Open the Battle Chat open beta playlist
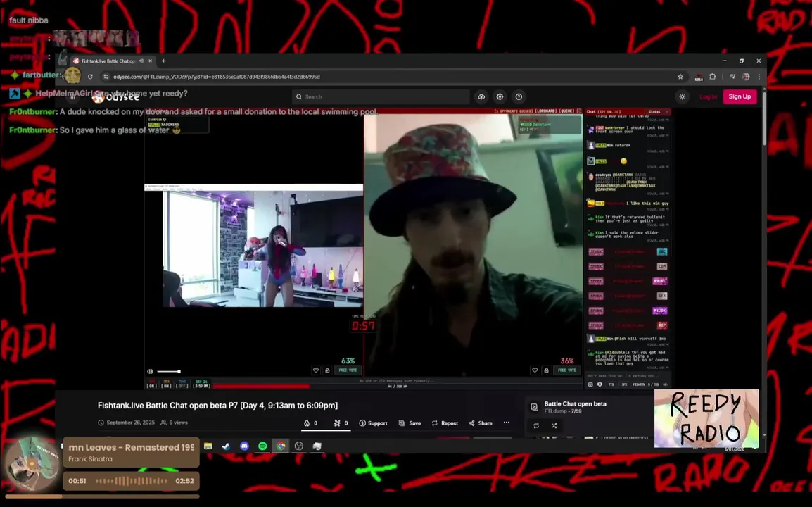Viewport: 812px width, 507px height. [575, 403]
